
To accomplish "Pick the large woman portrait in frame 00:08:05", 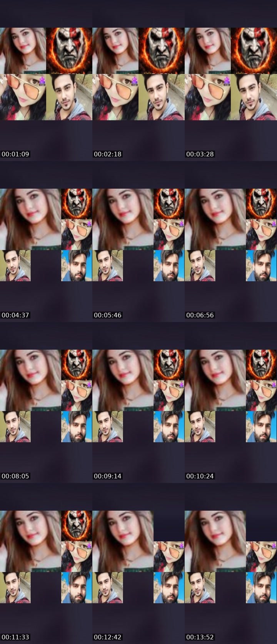I will [x=31, y=380].
